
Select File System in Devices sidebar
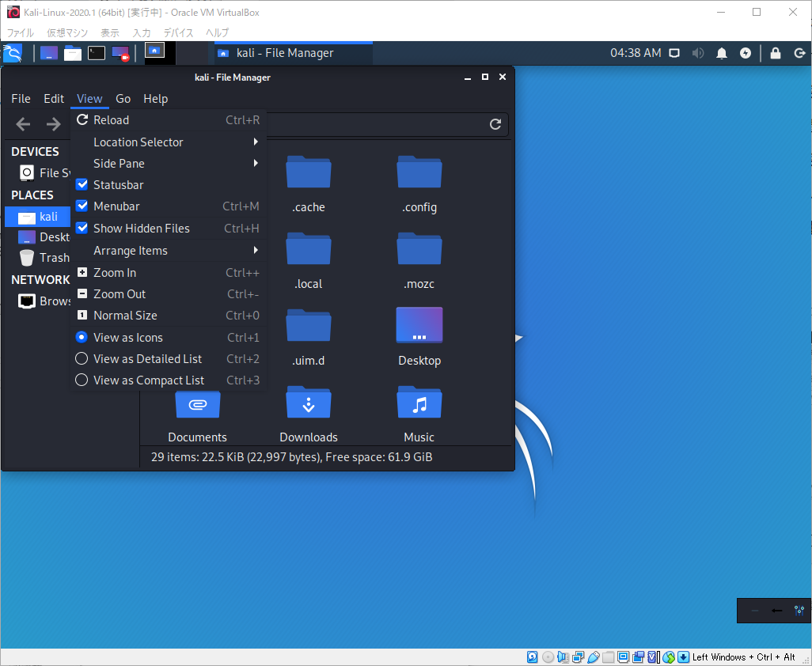coord(38,173)
